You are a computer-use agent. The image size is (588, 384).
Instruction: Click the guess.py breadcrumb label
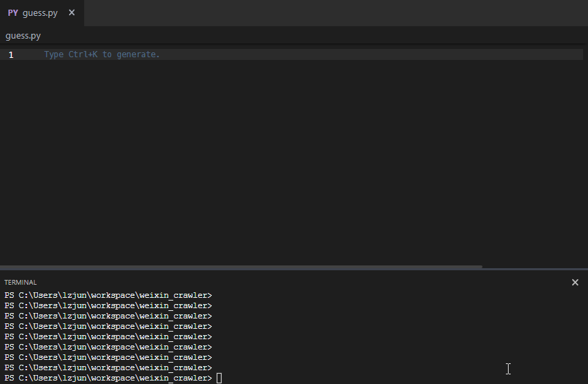[x=23, y=36]
